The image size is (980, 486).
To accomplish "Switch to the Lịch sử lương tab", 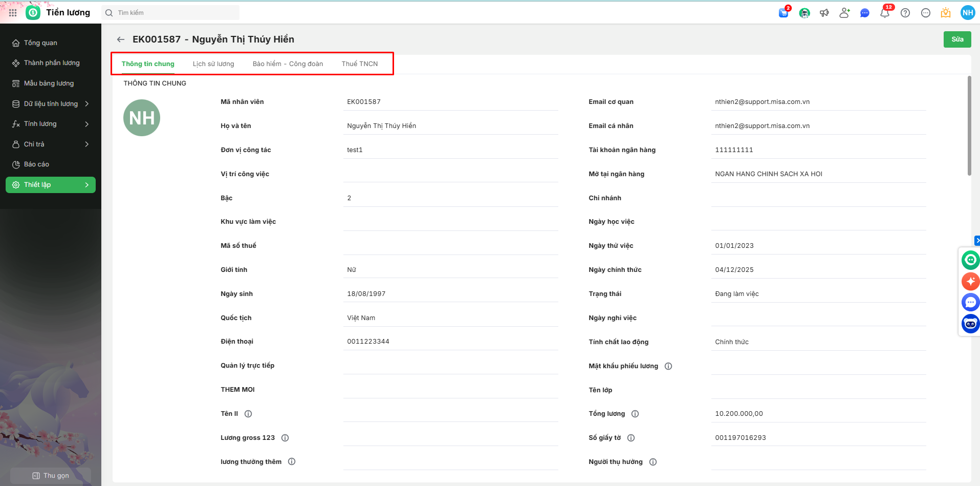I will point(213,64).
